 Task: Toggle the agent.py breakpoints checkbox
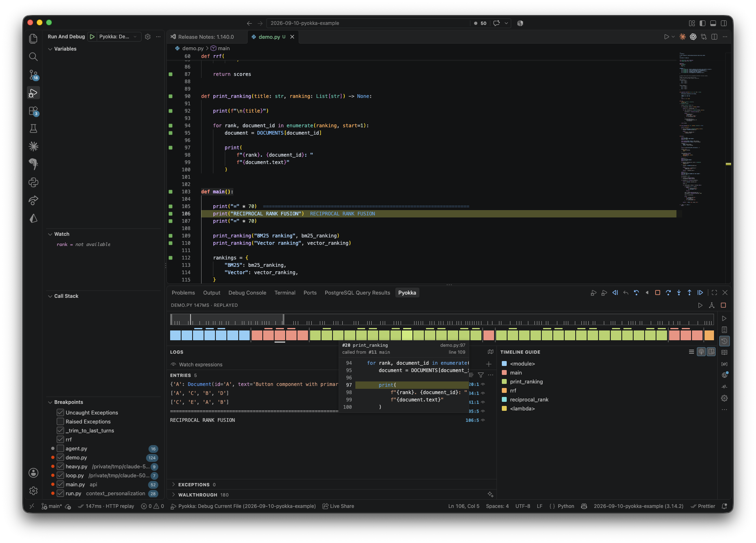[x=60, y=448]
